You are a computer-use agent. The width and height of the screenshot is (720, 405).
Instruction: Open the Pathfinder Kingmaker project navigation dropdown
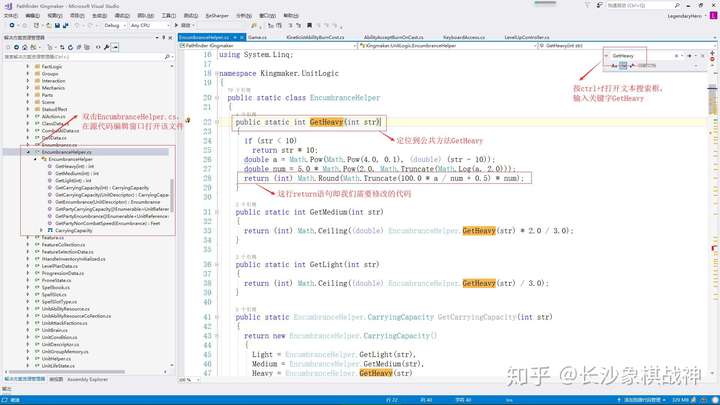[268, 45]
